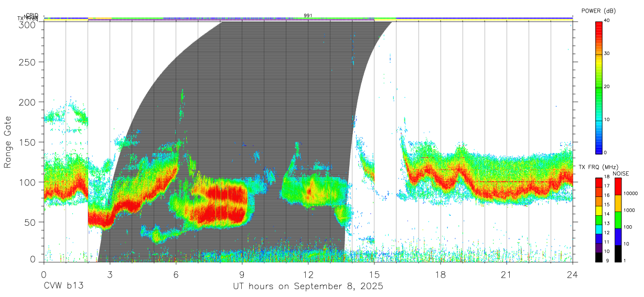Click the 30 label on power scale
This screenshot has width=644, height=297.
coord(607,53)
